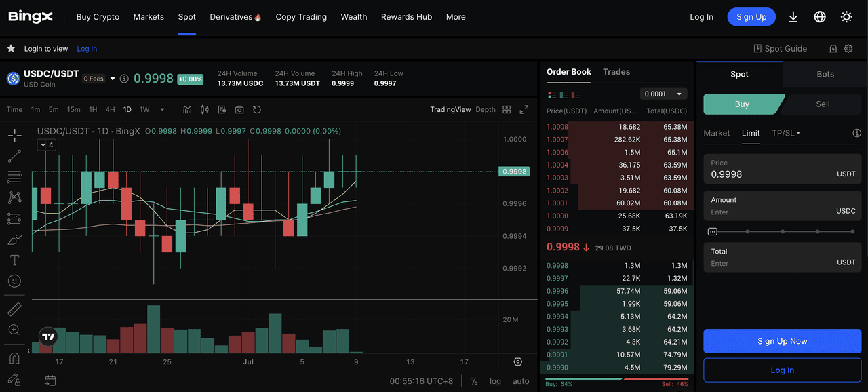Select the text annotation tool
The height and width of the screenshot is (392, 868).
coord(14,260)
